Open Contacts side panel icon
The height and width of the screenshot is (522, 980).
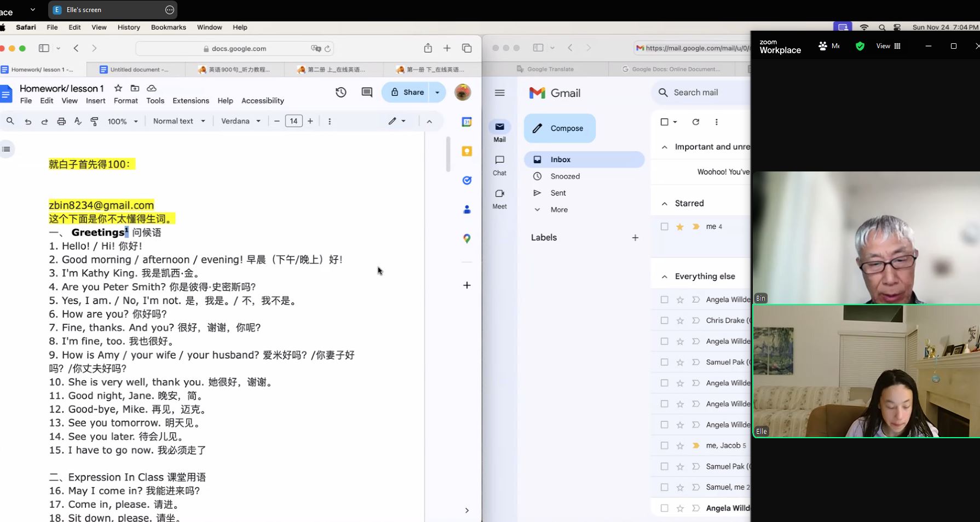467,209
